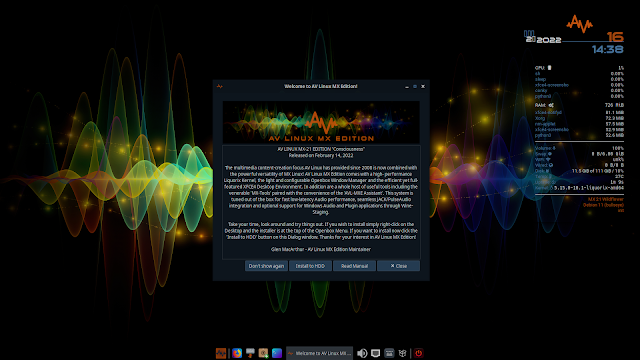640x360 pixels.
Task: Open the blue-purple terminal launcher in panel
Action: 277,353
